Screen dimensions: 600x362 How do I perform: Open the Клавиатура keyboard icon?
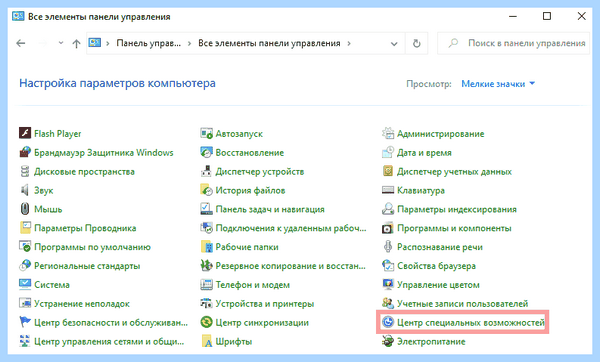[x=388, y=190]
